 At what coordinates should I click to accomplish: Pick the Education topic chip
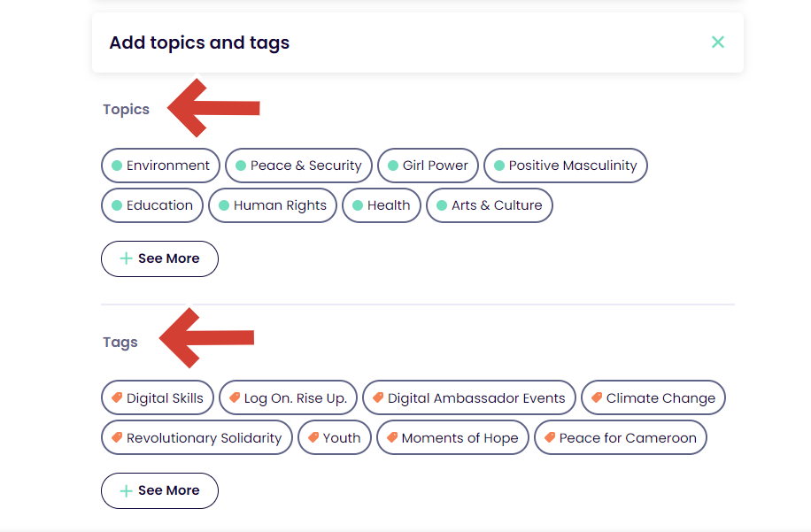click(152, 205)
